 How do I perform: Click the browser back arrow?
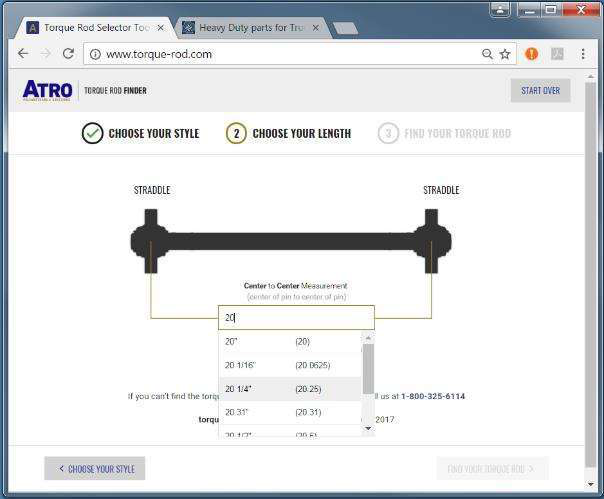(x=23, y=54)
